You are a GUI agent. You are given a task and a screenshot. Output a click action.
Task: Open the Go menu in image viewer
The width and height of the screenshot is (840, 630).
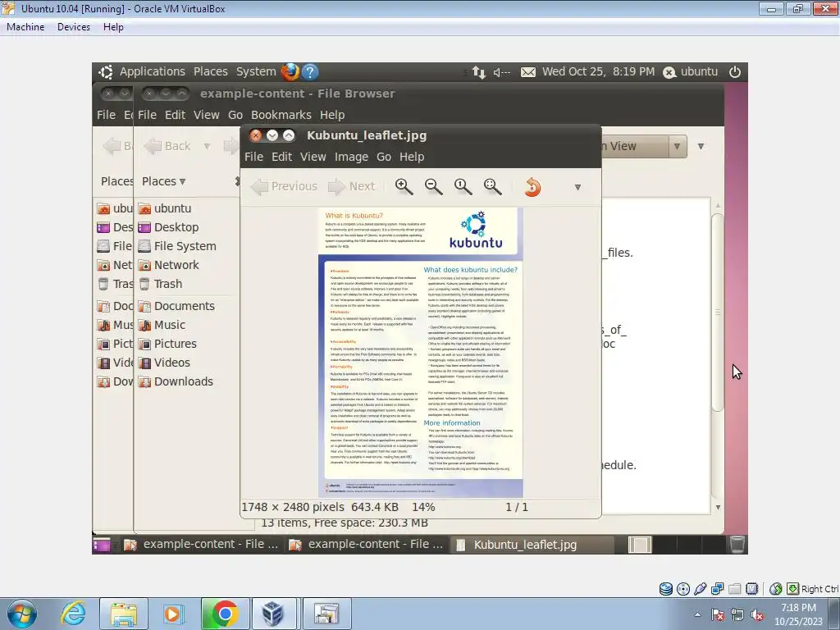[x=384, y=157]
